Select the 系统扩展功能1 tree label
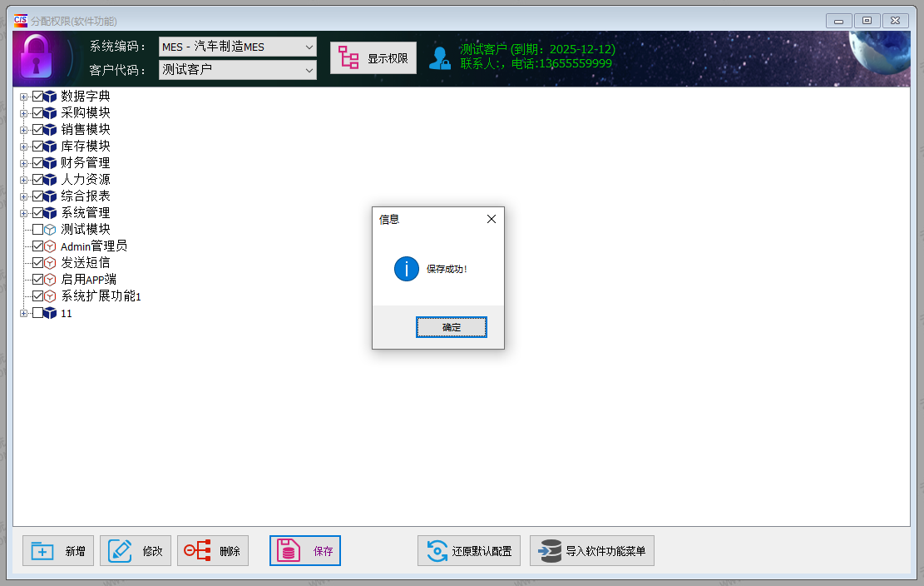 coord(101,296)
